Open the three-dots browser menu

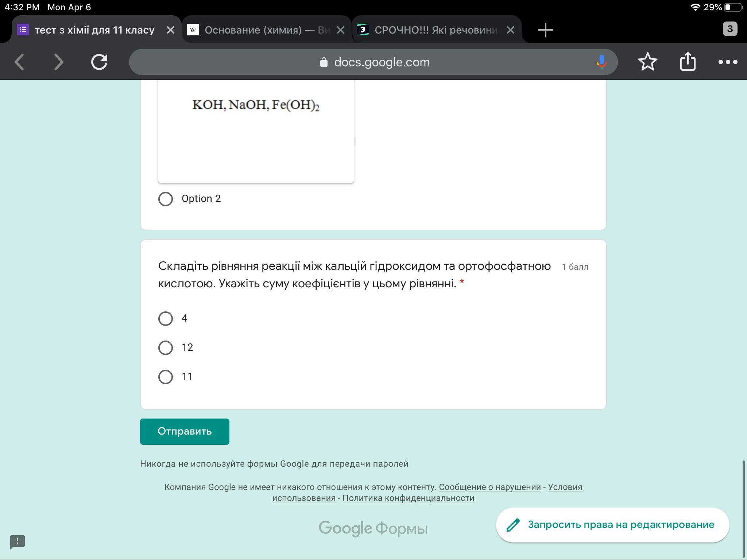pyautogui.click(x=728, y=62)
